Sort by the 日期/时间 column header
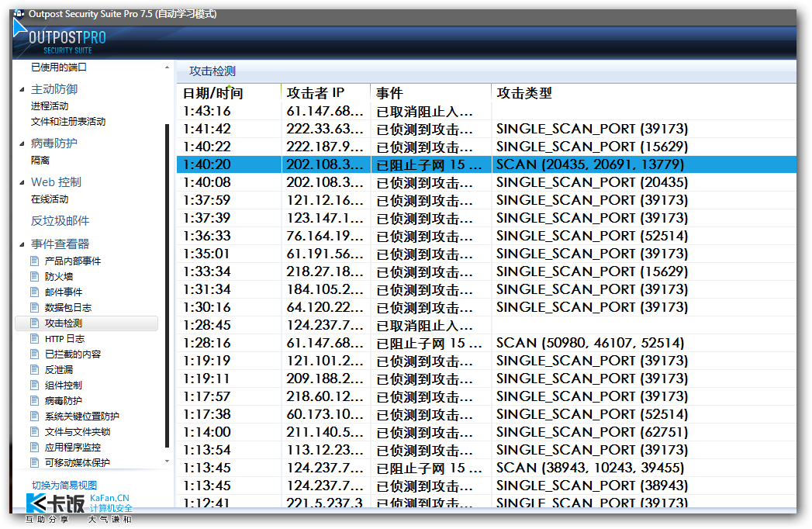812x529 pixels. click(229, 93)
